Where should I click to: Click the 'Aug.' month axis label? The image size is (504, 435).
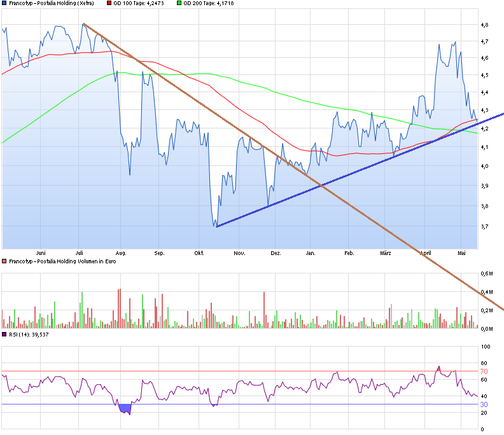tap(121, 253)
